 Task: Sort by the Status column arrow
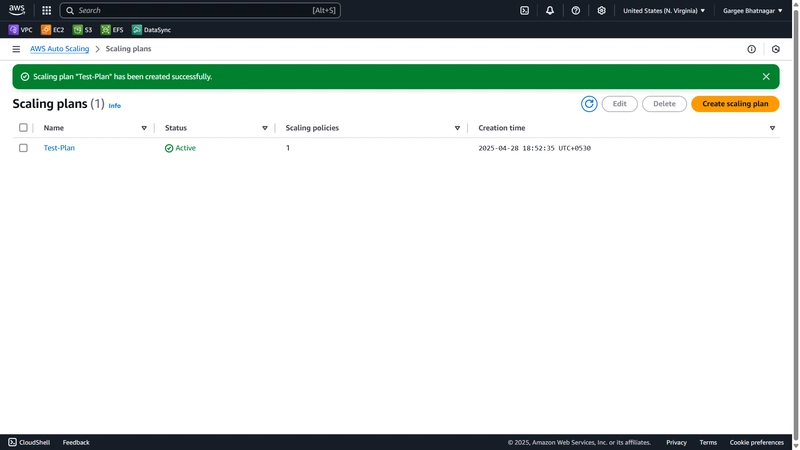pyautogui.click(x=265, y=128)
